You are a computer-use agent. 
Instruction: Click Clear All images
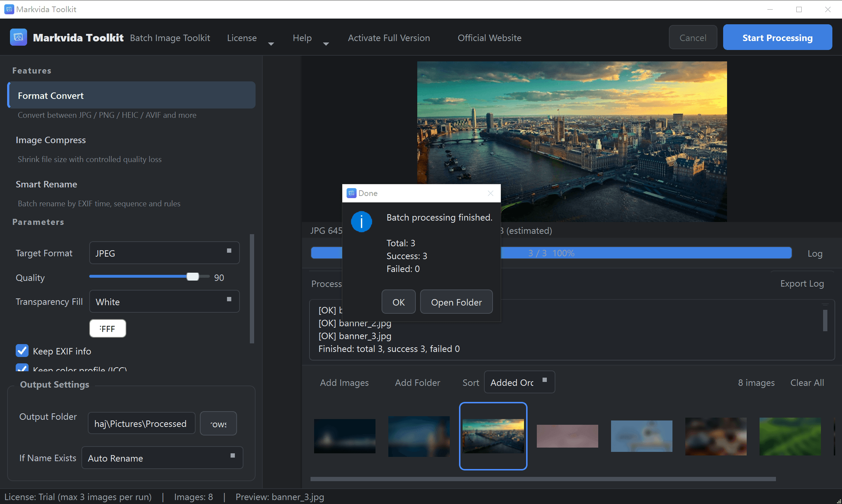pyautogui.click(x=807, y=382)
